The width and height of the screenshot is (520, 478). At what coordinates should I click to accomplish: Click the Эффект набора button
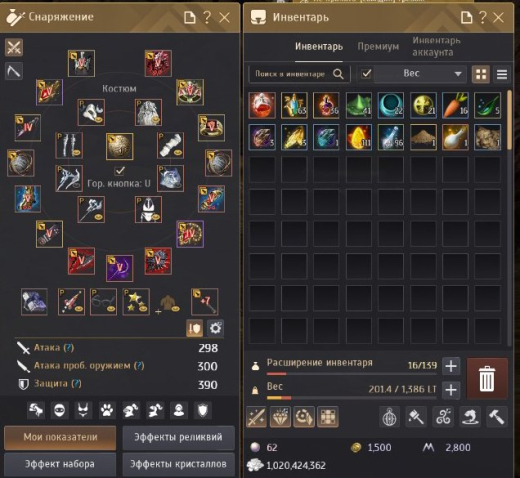pos(60,464)
